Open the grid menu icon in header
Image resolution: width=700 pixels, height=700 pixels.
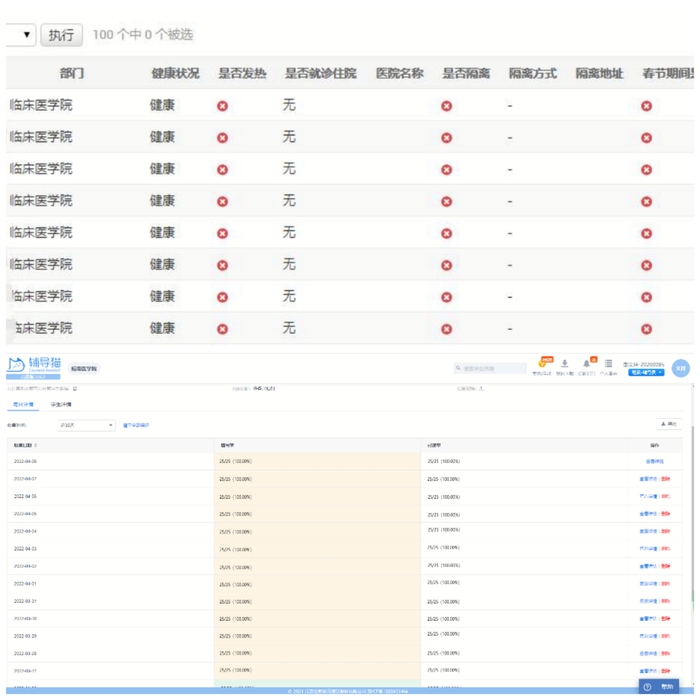pyautogui.click(x=608, y=364)
